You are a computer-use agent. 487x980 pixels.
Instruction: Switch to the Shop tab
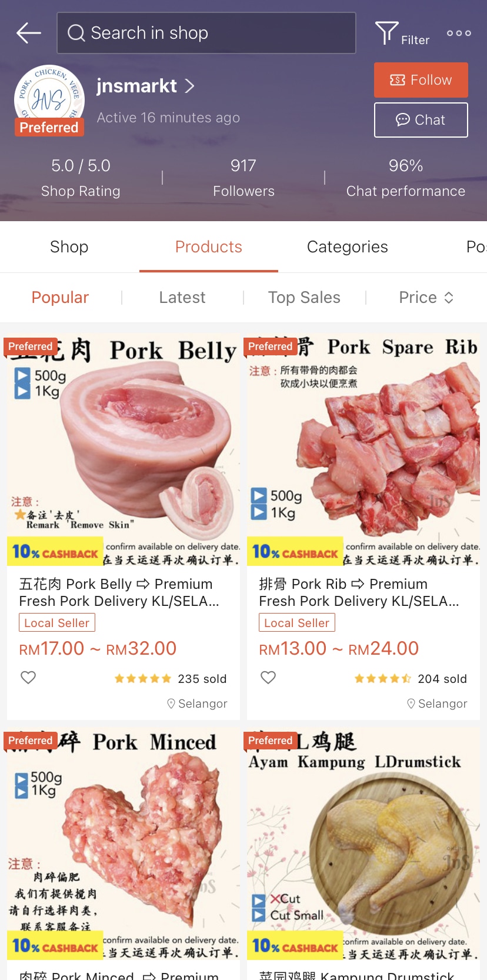click(x=69, y=247)
